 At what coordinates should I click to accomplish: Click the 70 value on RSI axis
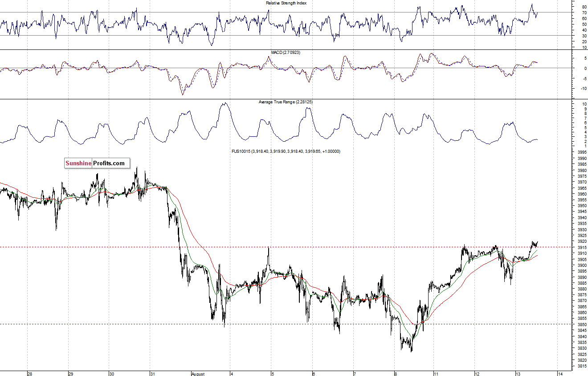pos(584,13)
